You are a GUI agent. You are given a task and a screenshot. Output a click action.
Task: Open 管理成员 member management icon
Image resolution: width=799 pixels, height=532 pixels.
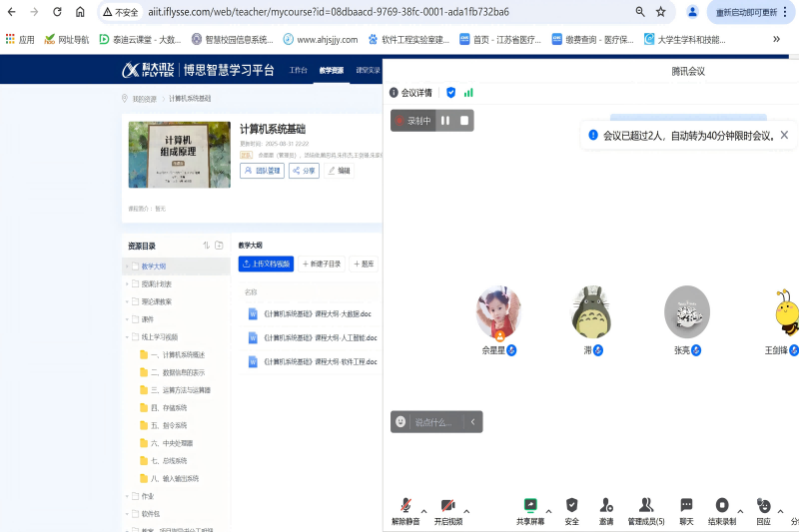(646, 505)
